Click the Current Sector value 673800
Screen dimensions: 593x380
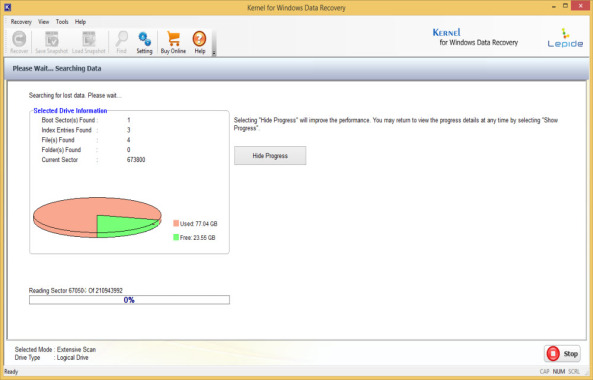coord(136,160)
